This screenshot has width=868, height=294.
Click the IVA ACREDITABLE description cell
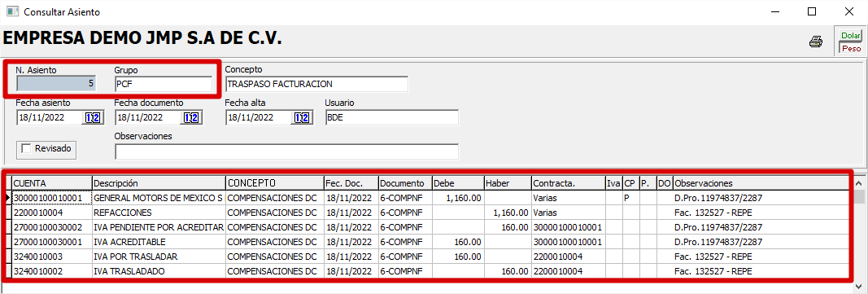pyautogui.click(x=159, y=242)
